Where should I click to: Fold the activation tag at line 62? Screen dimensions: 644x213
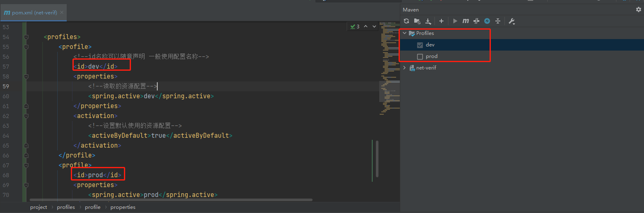coord(26,116)
